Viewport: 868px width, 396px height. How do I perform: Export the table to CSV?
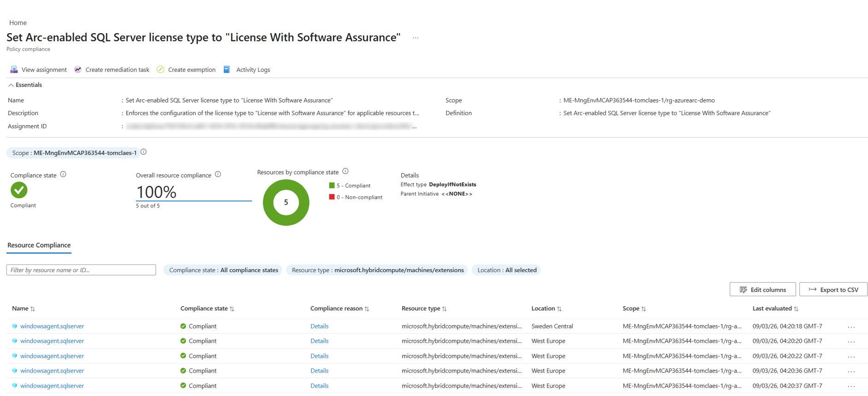point(833,290)
